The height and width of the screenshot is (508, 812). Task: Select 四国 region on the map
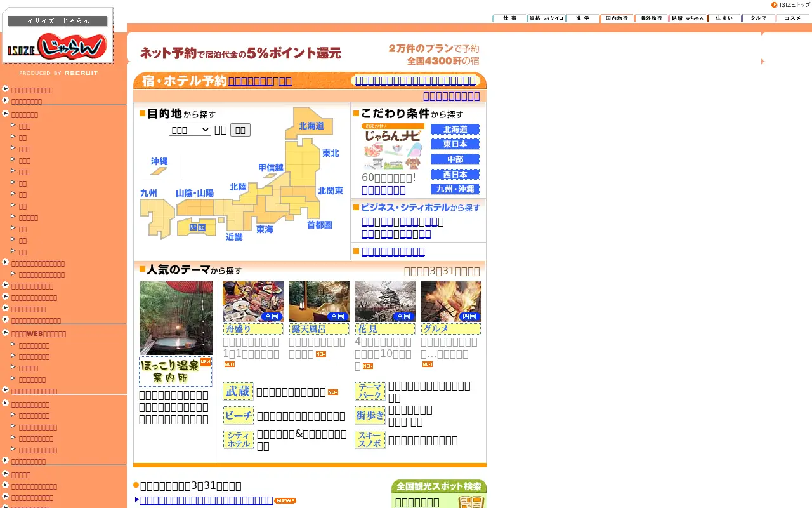pos(197,227)
